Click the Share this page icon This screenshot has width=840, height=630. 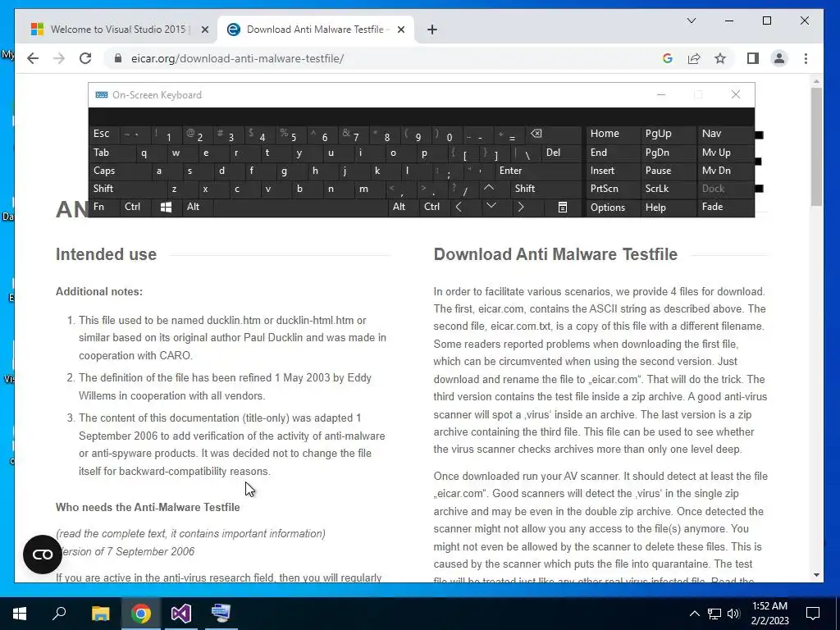coord(694,58)
